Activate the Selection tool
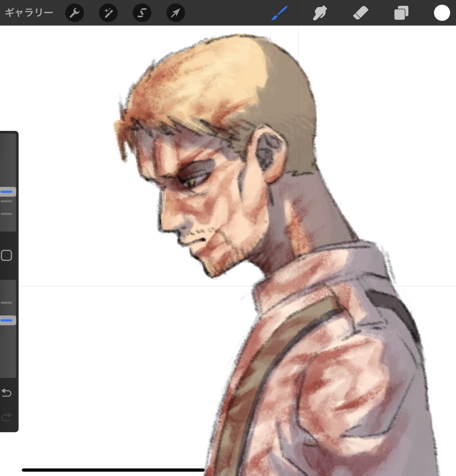This screenshot has width=456, height=476. click(142, 13)
